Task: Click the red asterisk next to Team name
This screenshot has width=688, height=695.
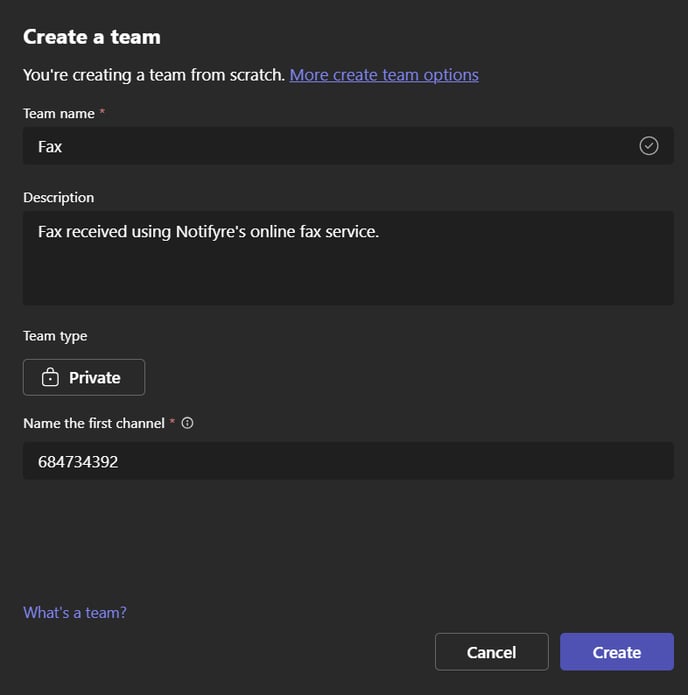Action: click(x=102, y=111)
